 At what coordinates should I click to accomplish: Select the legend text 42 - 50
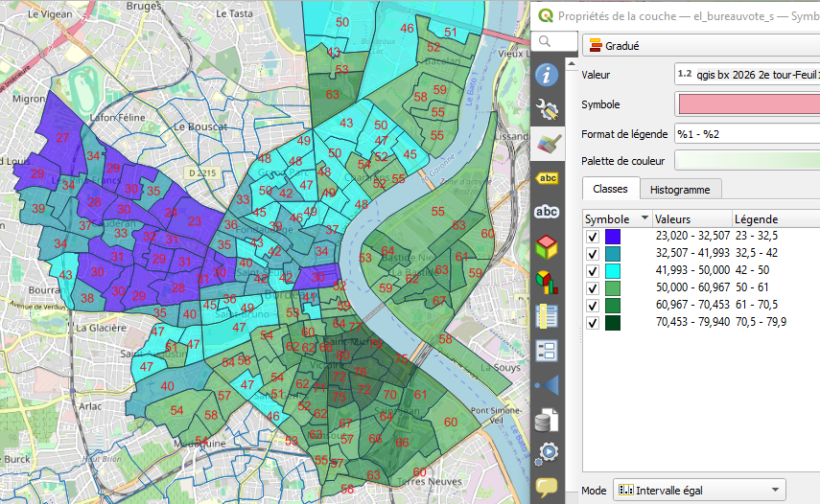[752, 270]
